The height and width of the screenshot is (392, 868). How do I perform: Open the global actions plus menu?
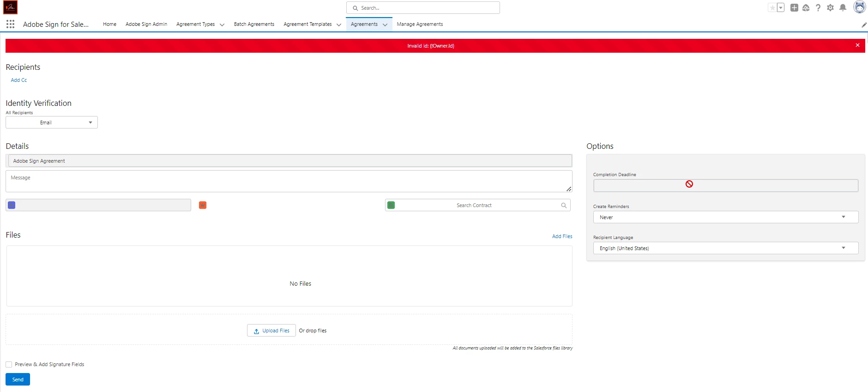[x=794, y=8]
